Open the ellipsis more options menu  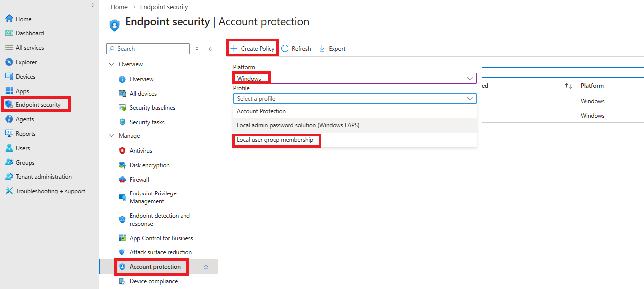pos(324,22)
